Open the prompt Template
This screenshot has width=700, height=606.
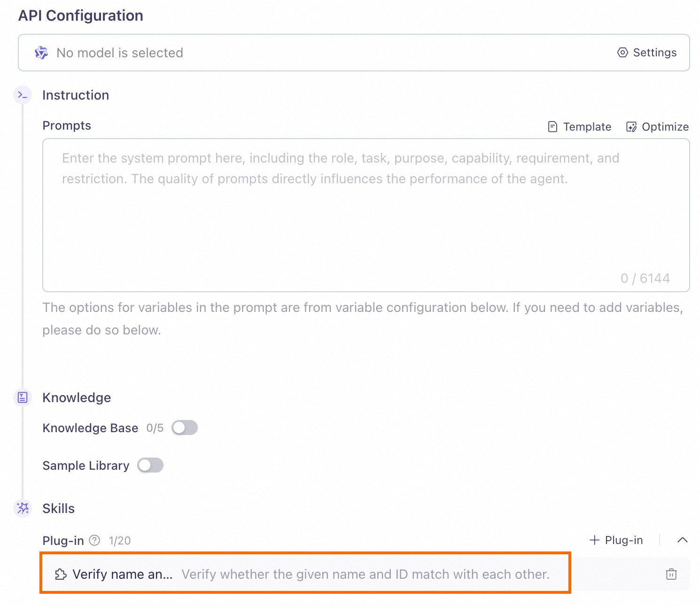coord(580,127)
